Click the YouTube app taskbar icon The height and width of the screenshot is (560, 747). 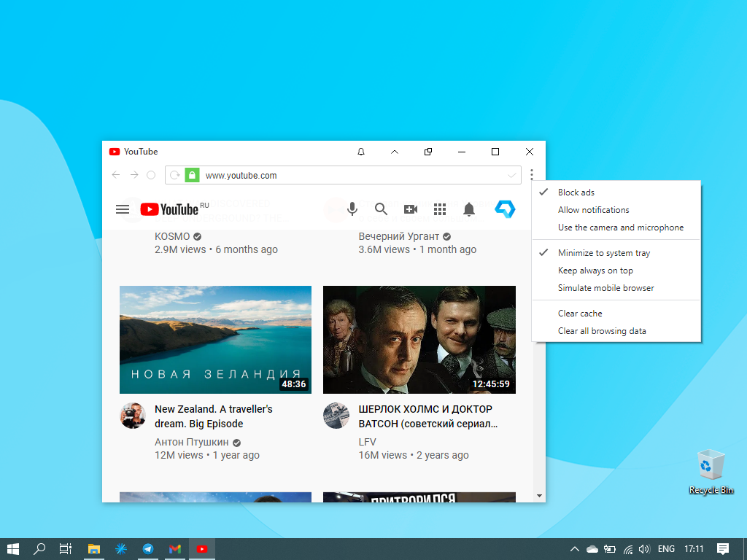tap(202, 549)
